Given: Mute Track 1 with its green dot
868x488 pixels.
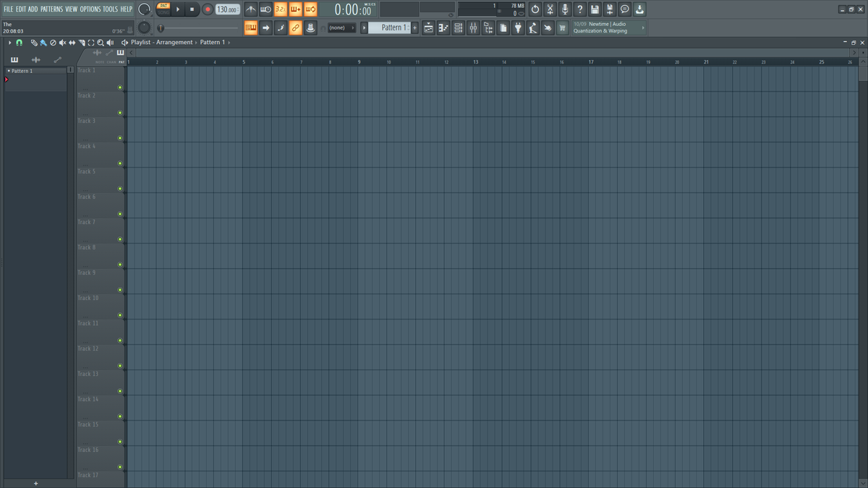Looking at the screenshot, I should (x=120, y=87).
